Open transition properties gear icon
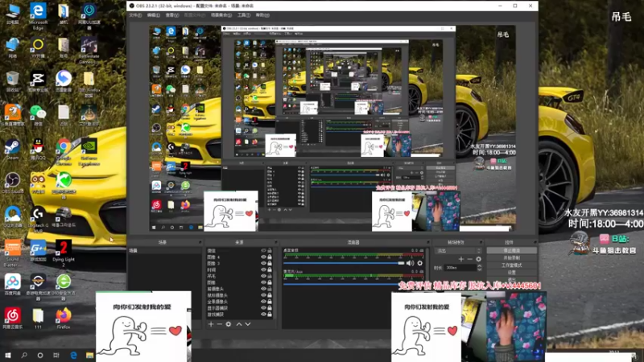This screenshot has width=644, height=362. pos(478,259)
